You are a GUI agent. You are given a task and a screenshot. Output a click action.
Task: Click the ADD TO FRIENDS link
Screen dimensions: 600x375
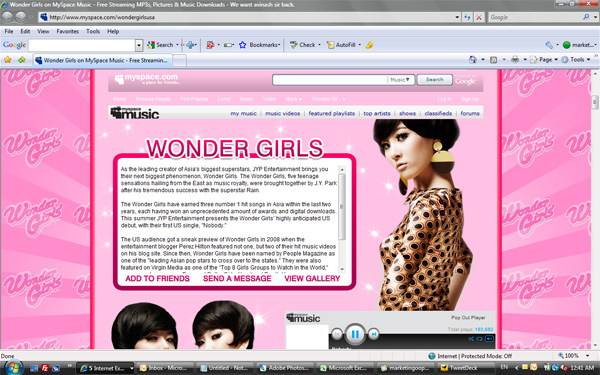(157, 279)
